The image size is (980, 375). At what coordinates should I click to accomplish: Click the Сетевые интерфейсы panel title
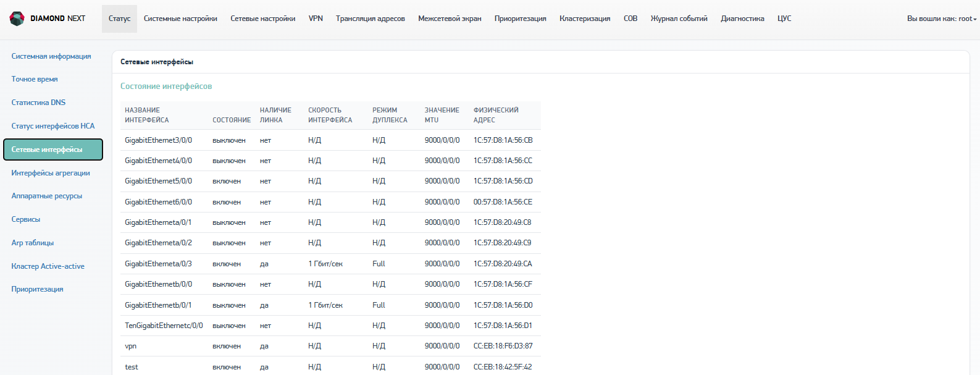click(157, 62)
